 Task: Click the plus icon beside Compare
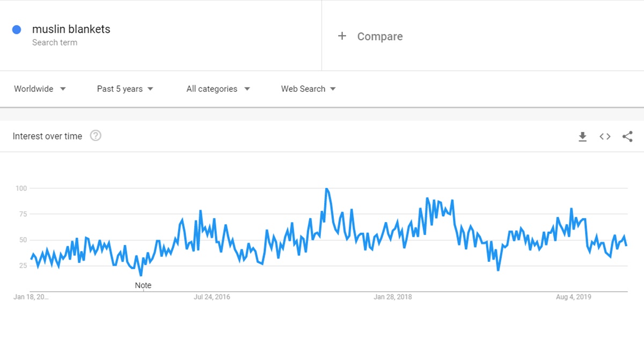tap(342, 36)
